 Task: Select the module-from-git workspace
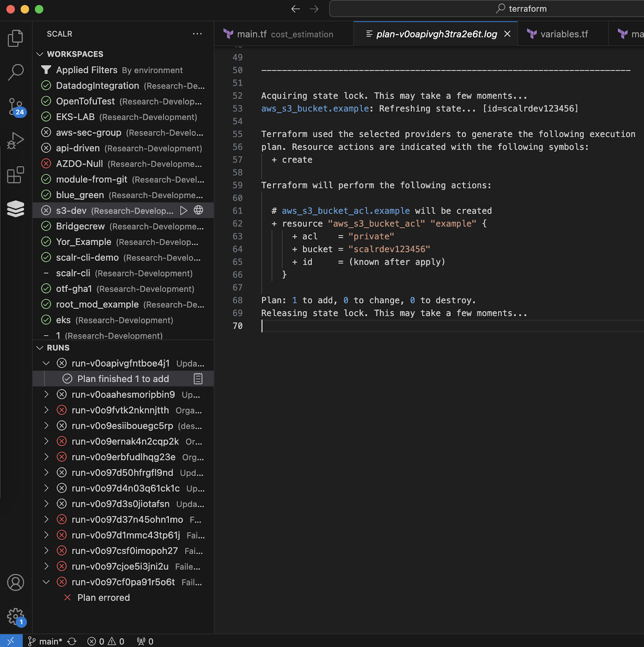point(123,179)
